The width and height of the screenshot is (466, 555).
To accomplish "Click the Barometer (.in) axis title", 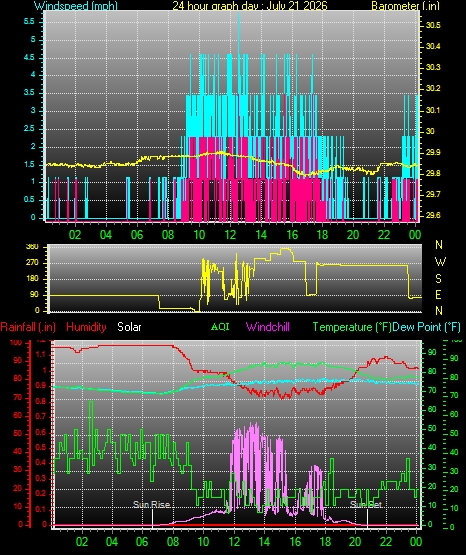I will [x=405, y=6].
